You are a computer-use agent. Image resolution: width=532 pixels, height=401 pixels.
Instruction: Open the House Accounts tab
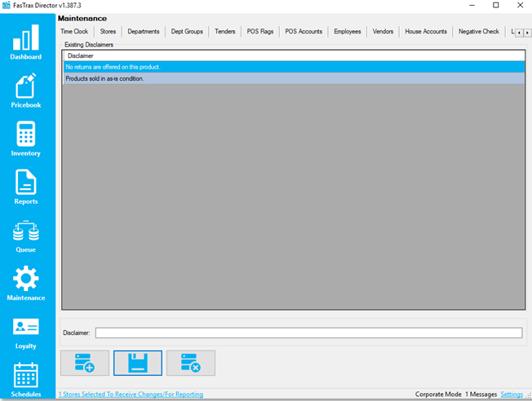coord(426,32)
